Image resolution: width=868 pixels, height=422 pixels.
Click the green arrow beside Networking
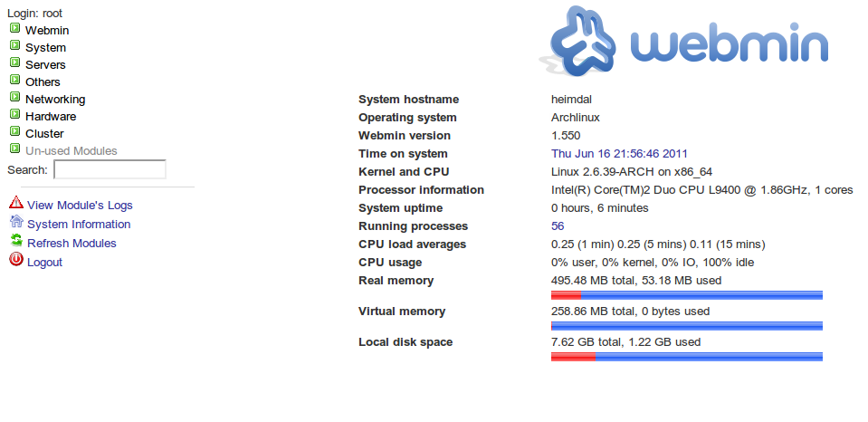coord(14,98)
